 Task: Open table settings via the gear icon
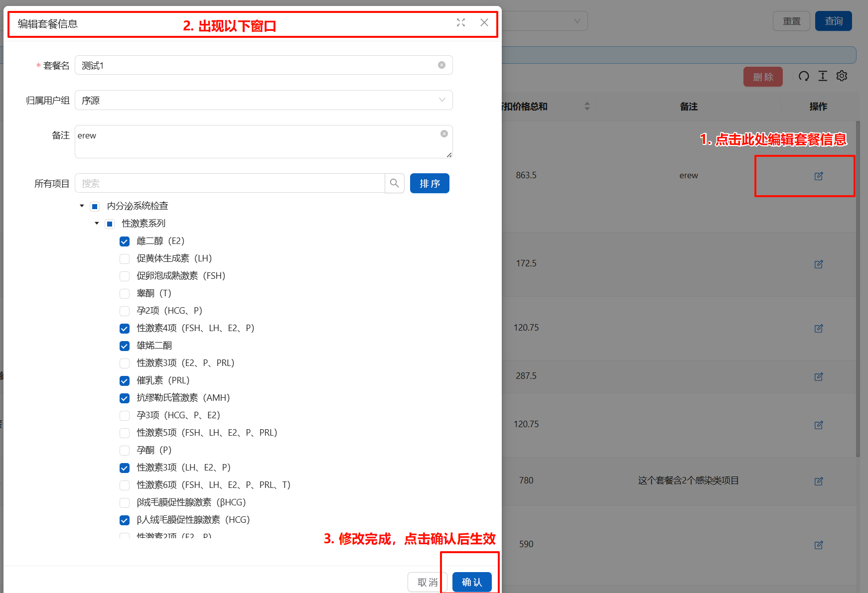coord(842,76)
